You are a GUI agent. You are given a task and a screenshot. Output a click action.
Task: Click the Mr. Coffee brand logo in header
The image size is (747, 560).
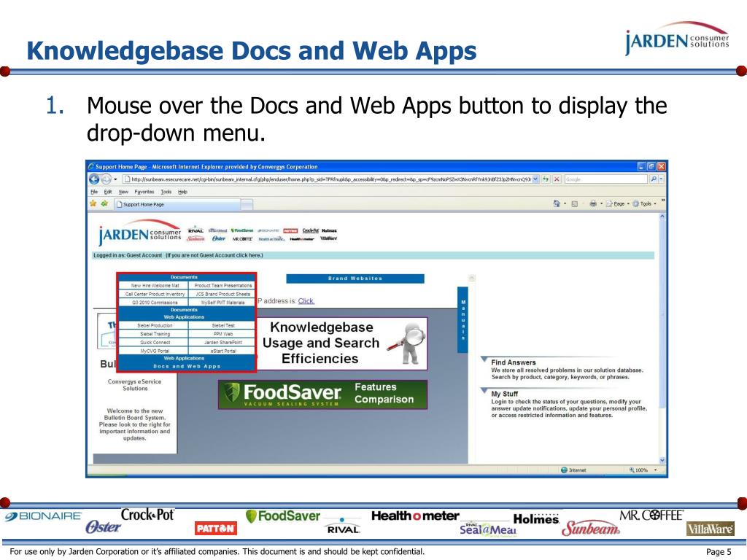tap(242, 238)
